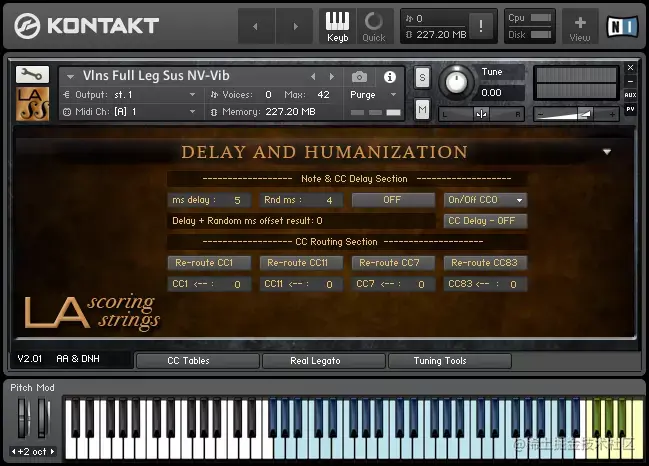Viewport: 649px width, 466px height.
Task: Open the instrument name dropdown arrow
Action: coord(70,77)
